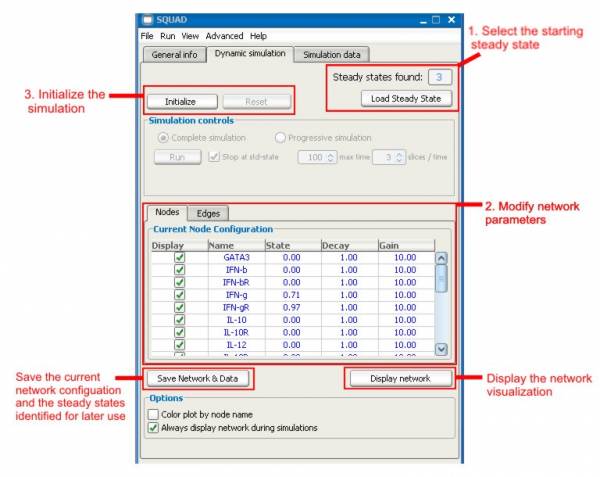Click the Name column header
600x477 pixels.
click(236, 246)
